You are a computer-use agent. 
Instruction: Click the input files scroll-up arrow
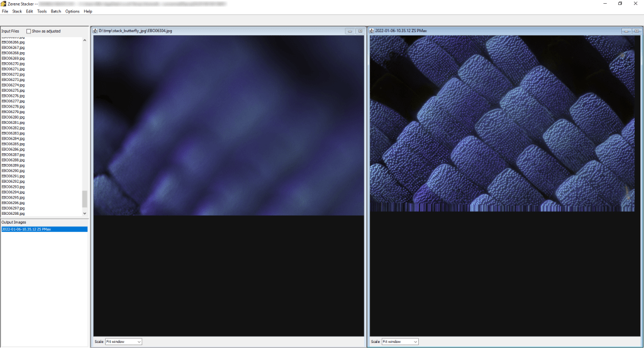[x=85, y=40]
